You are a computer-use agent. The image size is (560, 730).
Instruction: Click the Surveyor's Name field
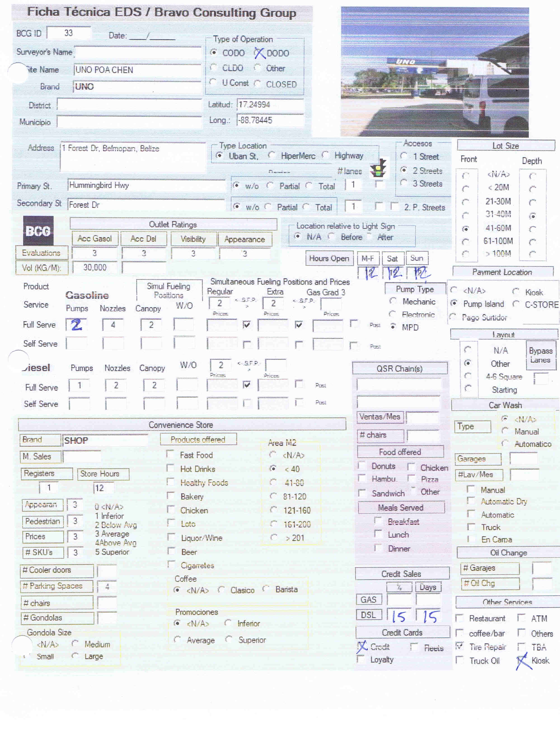(x=138, y=53)
